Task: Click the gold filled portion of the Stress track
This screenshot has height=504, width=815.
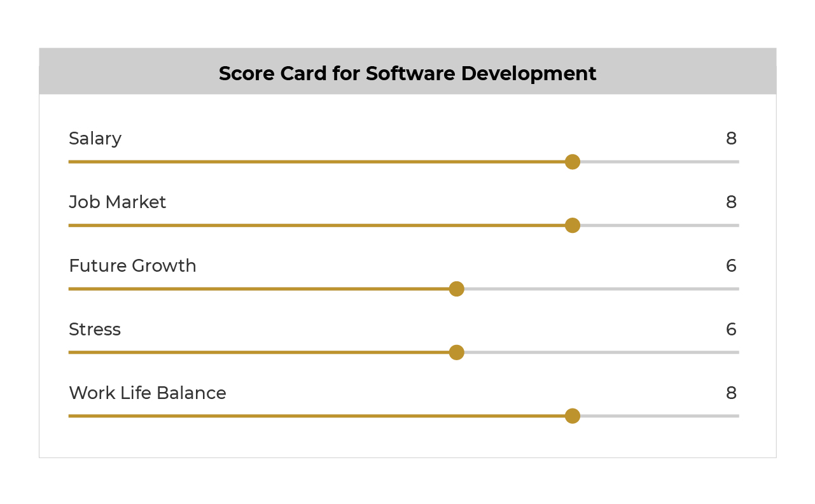Action: 259,353
